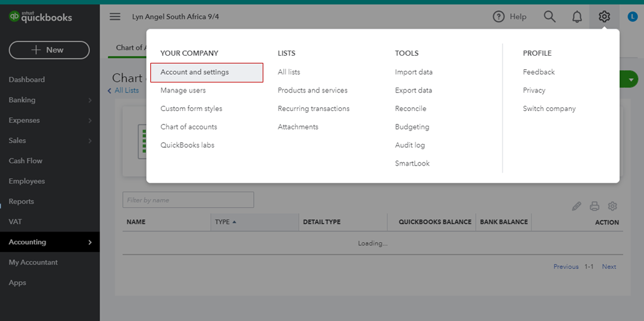Image resolution: width=644 pixels, height=321 pixels.
Task: Click the Previous pagination link
Action: pyautogui.click(x=566, y=267)
